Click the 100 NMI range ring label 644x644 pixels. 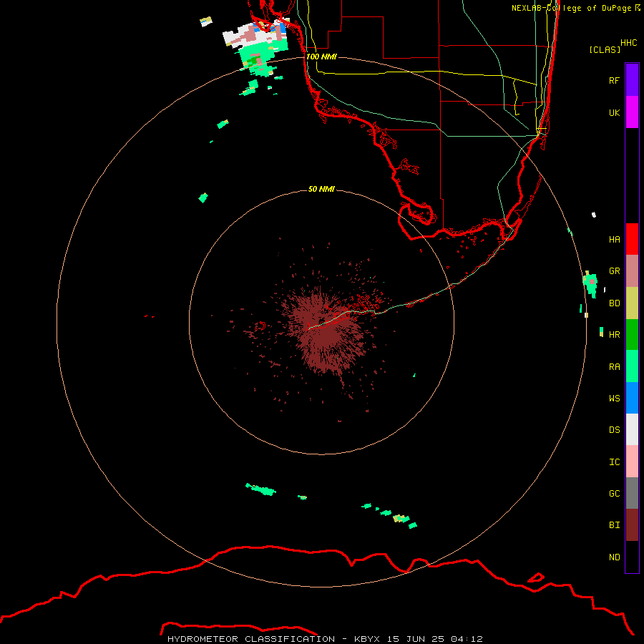[x=321, y=57]
